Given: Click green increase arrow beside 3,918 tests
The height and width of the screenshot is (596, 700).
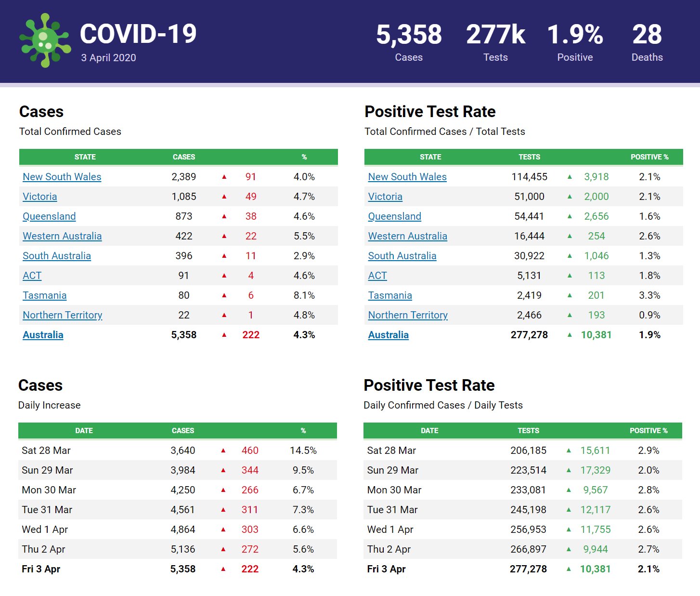Looking at the screenshot, I should (x=570, y=177).
